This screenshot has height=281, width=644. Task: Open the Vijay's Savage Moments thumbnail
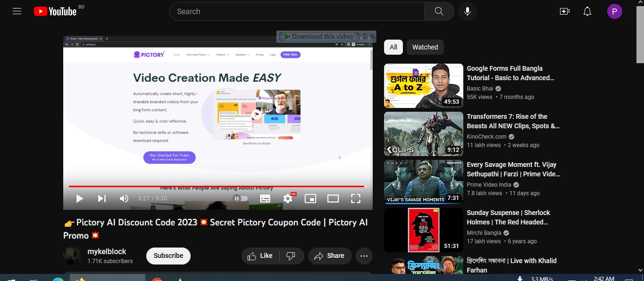tap(424, 182)
